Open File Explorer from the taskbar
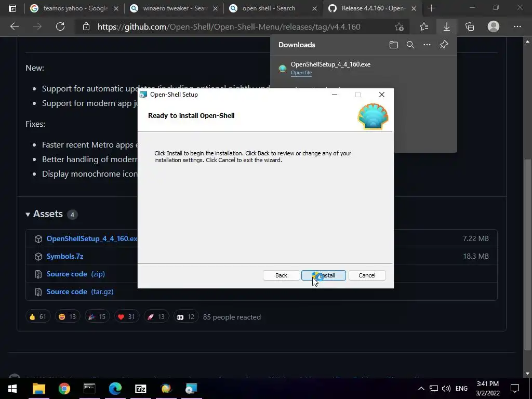This screenshot has width=532, height=399. pos(38,389)
